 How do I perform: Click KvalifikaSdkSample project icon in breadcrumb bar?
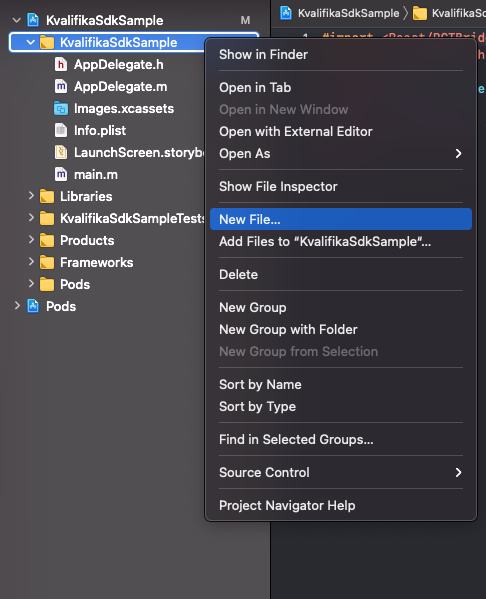tap(286, 13)
